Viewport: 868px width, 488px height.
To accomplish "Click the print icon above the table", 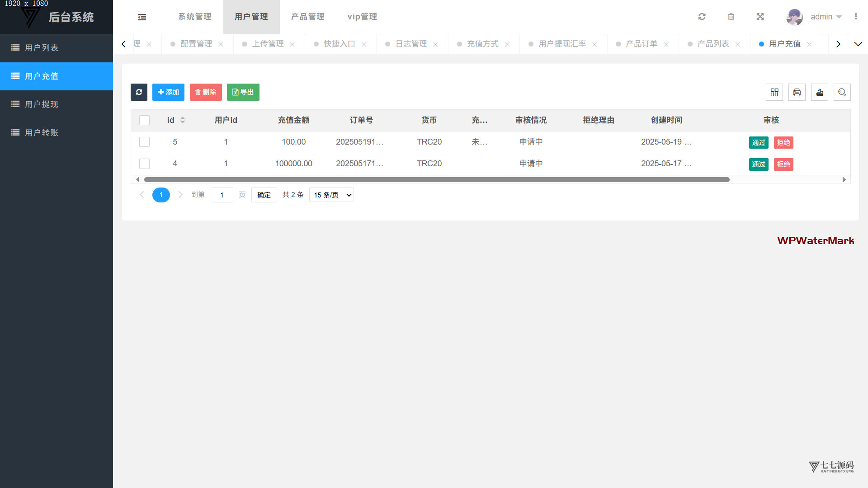I will tap(797, 92).
